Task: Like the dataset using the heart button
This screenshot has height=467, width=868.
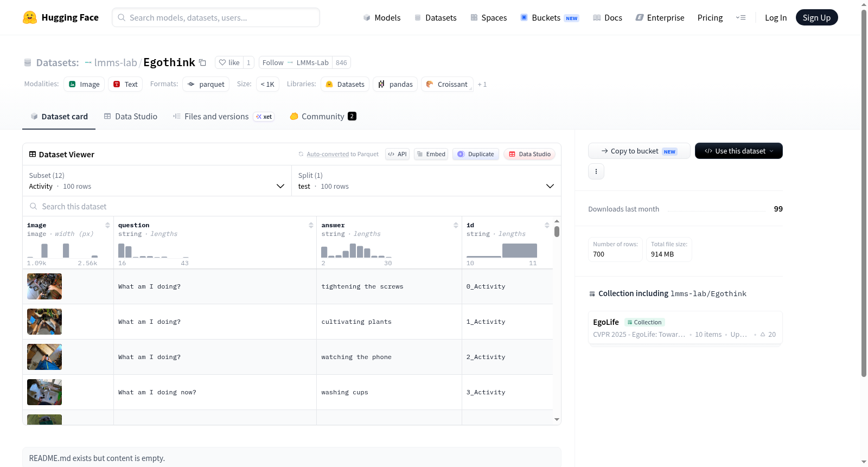Action: click(x=229, y=62)
